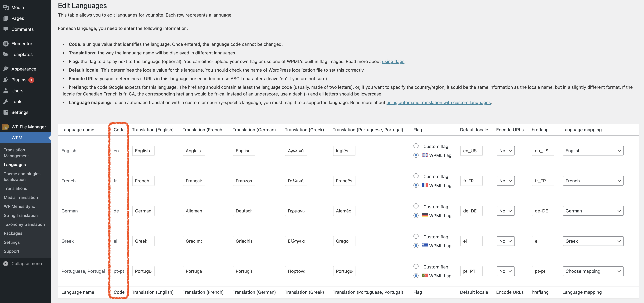Screen dimensions: 644x303
Task: Open the Translations submenu item
Action: [x=15, y=188]
